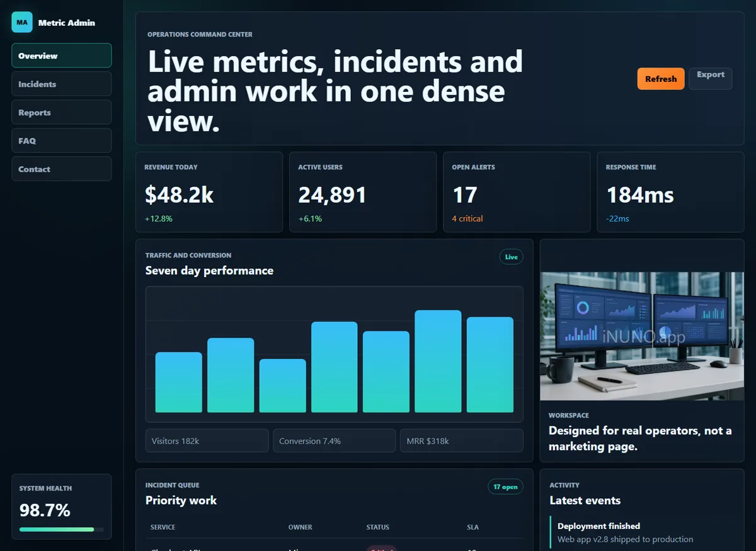Image resolution: width=756 pixels, height=551 pixels.
Task: Click the shortest bar in chart
Action: (x=283, y=385)
